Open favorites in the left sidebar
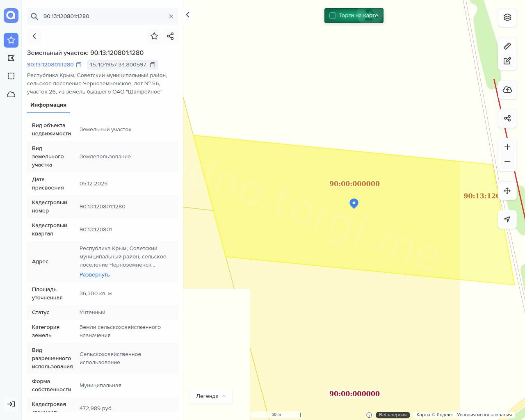 coord(11,40)
